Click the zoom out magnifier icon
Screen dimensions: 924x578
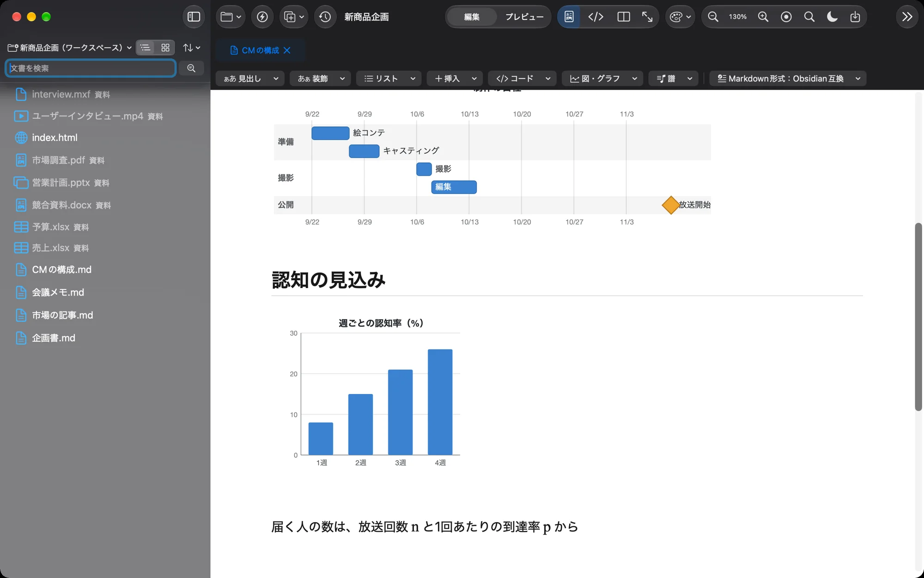713,17
